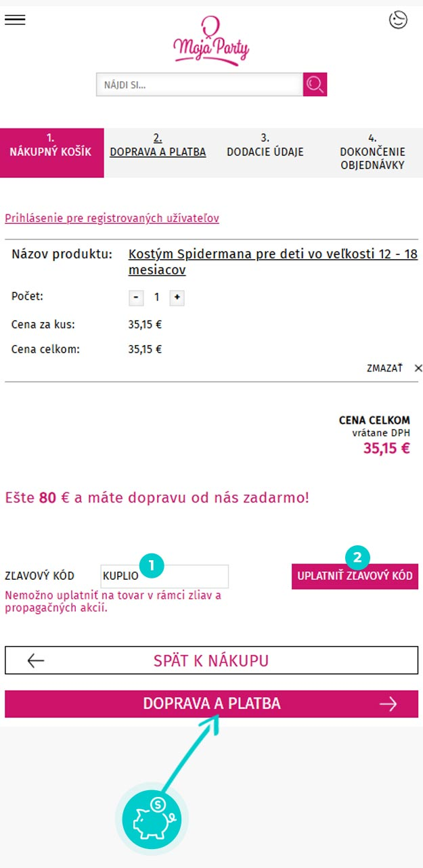The image size is (423, 868).
Task: Click the numbered marker 1 badge
Action: (x=152, y=565)
